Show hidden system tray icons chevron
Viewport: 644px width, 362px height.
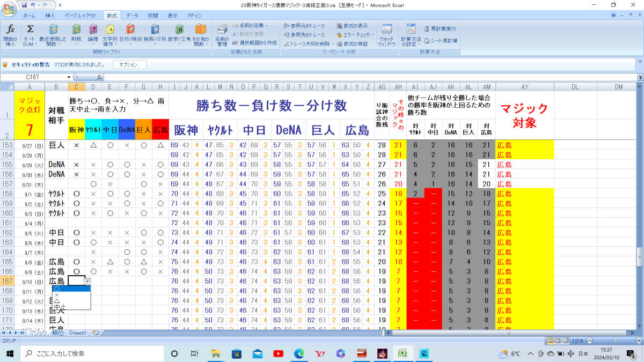531,353
